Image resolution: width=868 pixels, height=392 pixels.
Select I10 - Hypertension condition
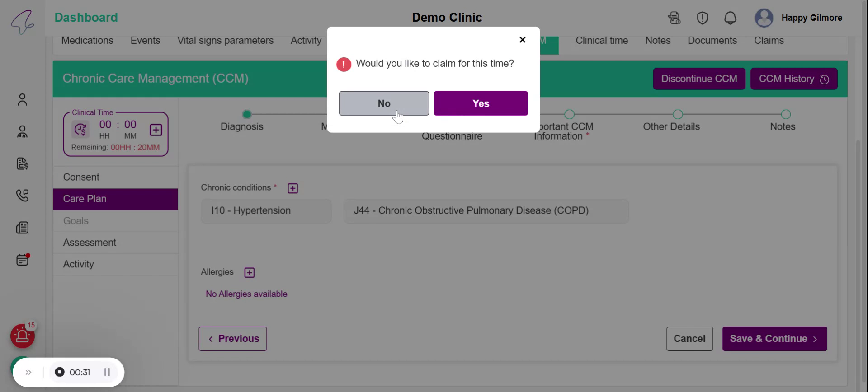266,211
